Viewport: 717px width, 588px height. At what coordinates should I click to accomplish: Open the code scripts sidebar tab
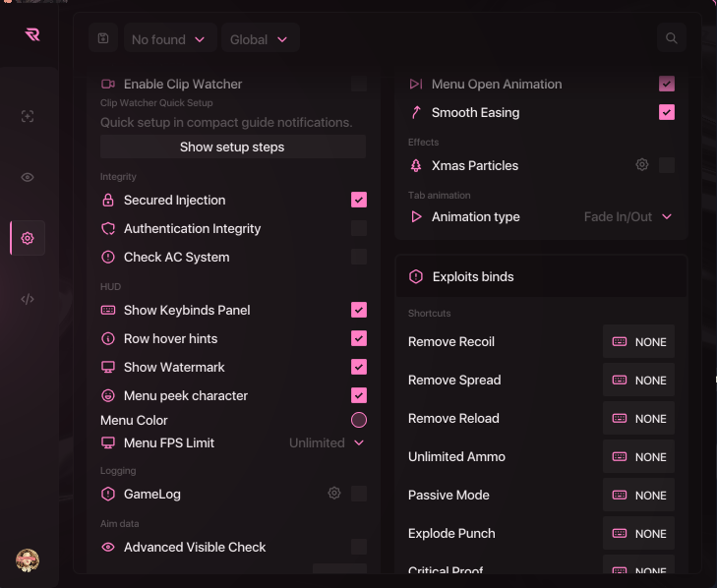click(x=28, y=299)
